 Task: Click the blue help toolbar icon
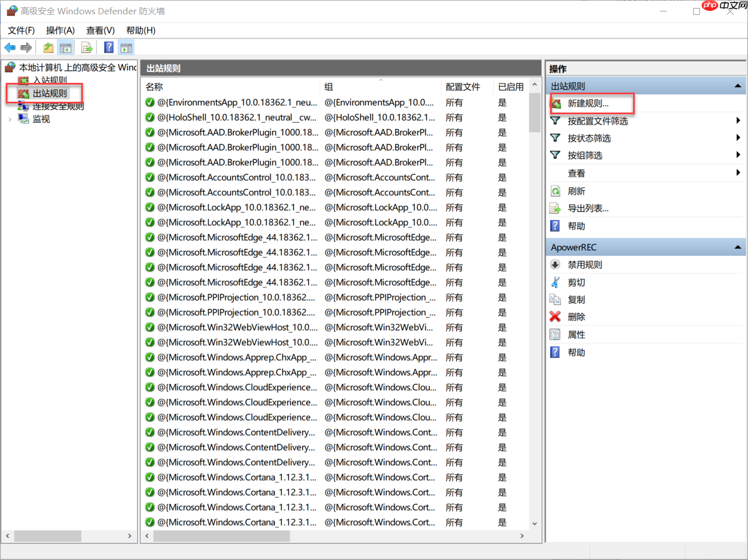pyautogui.click(x=109, y=48)
